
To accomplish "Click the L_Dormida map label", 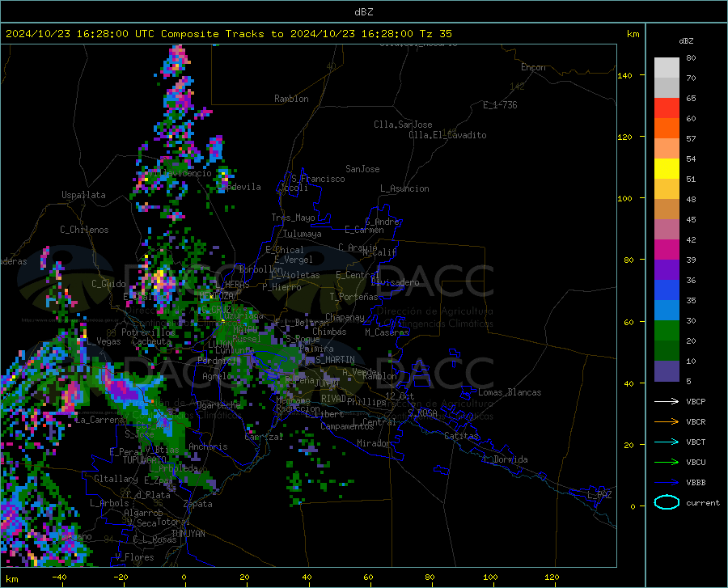I will click(505, 459).
